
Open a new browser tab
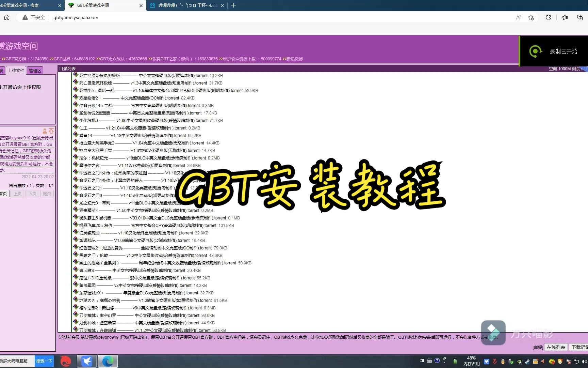233,5
